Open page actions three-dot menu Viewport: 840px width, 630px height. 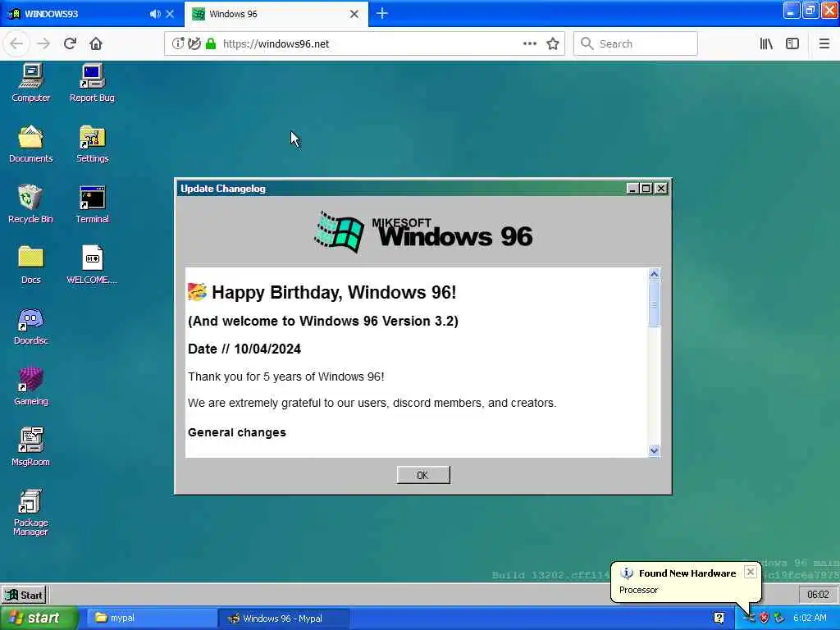530,43
